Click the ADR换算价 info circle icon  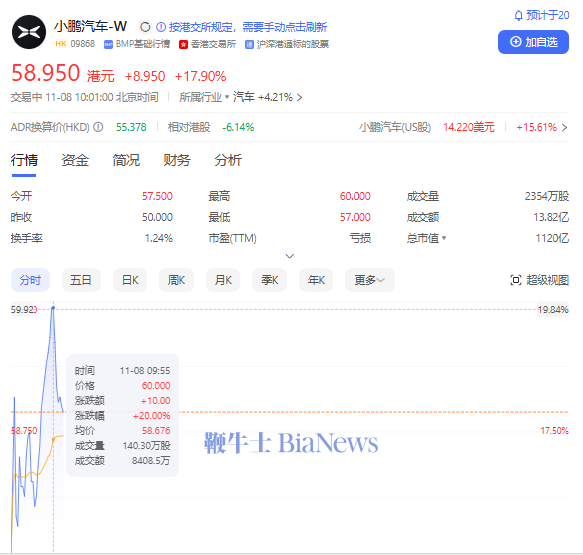[98, 127]
